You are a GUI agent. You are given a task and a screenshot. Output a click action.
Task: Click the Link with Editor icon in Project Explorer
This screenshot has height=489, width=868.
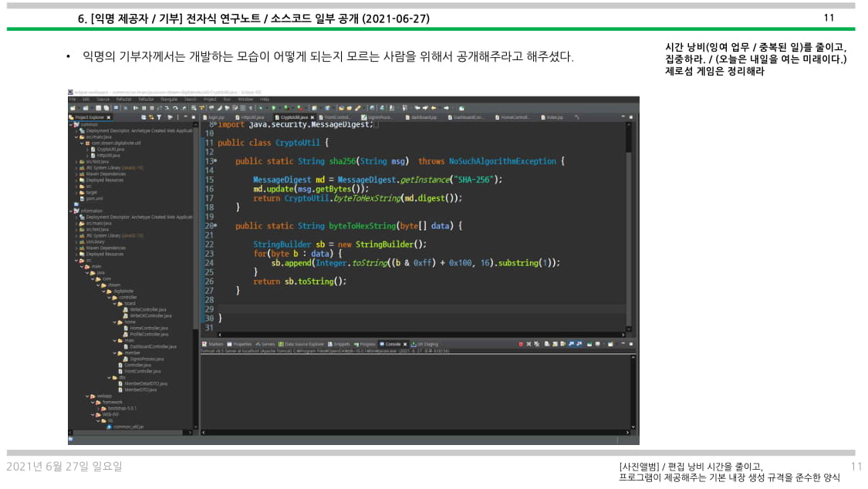point(151,117)
